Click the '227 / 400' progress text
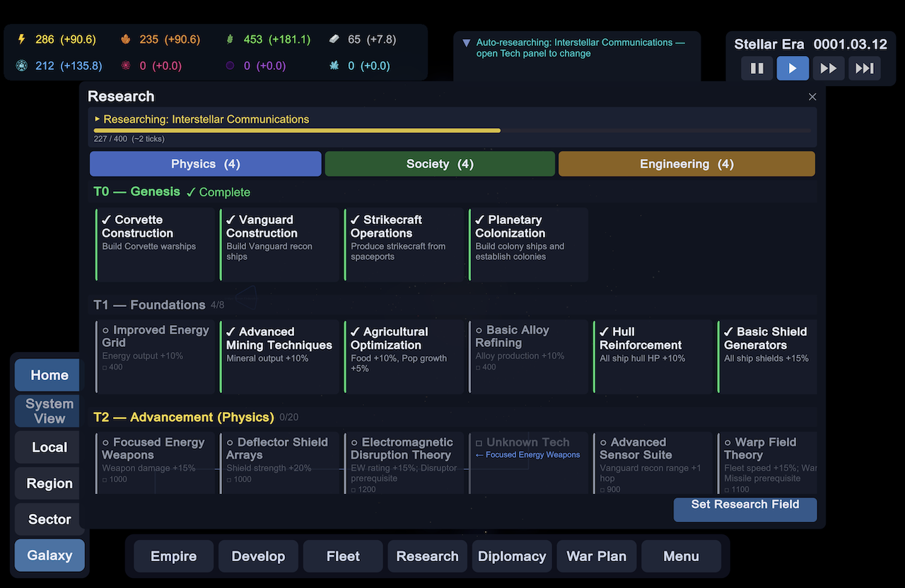The image size is (905, 588). click(110, 139)
